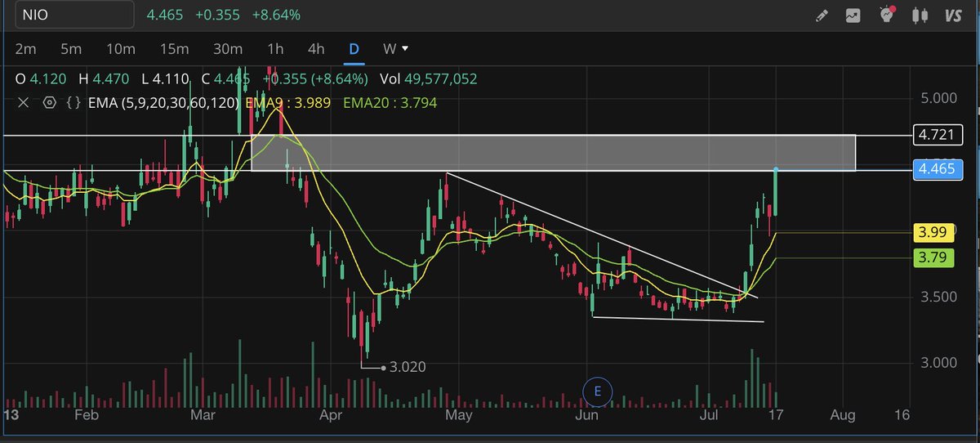The image size is (980, 443).
Task: Click the Mar date axis label
Action: [x=203, y=415]
